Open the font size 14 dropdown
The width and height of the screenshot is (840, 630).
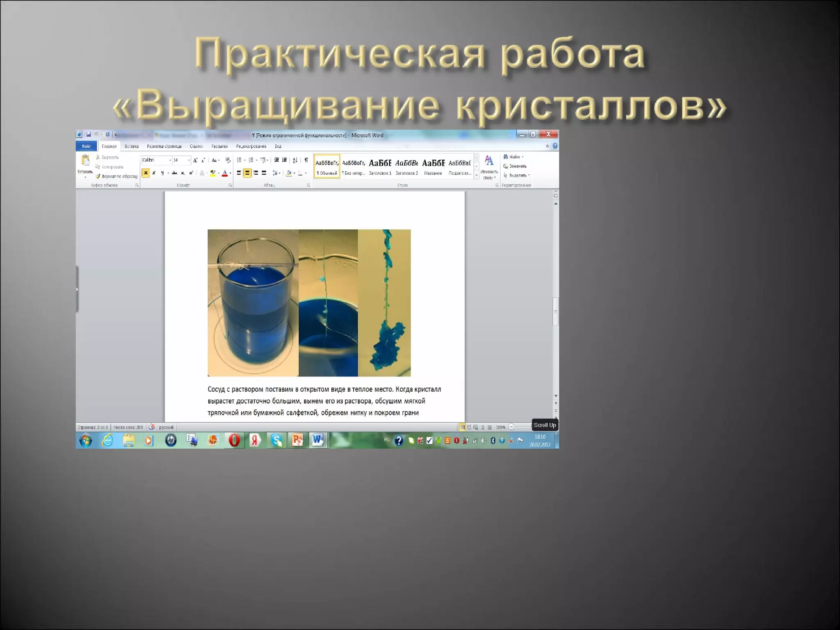click(x=189, y=160)
